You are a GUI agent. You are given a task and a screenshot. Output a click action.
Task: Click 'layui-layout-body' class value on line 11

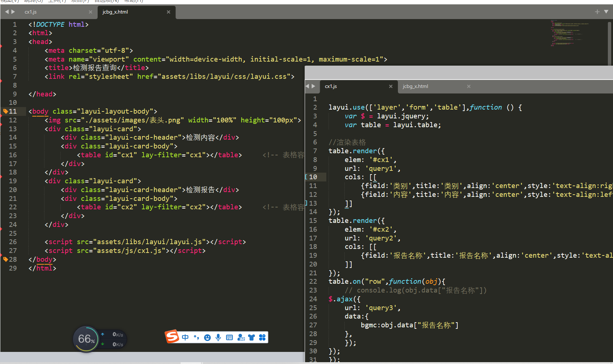[115, 111]
